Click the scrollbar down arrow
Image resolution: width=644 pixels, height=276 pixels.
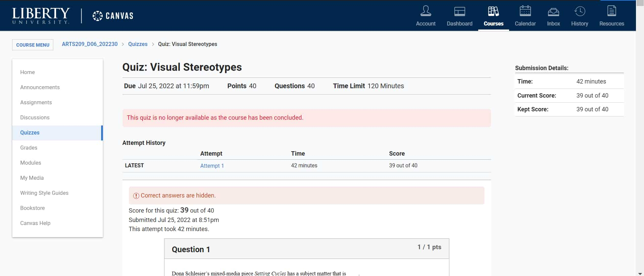[x=640, y=273]
